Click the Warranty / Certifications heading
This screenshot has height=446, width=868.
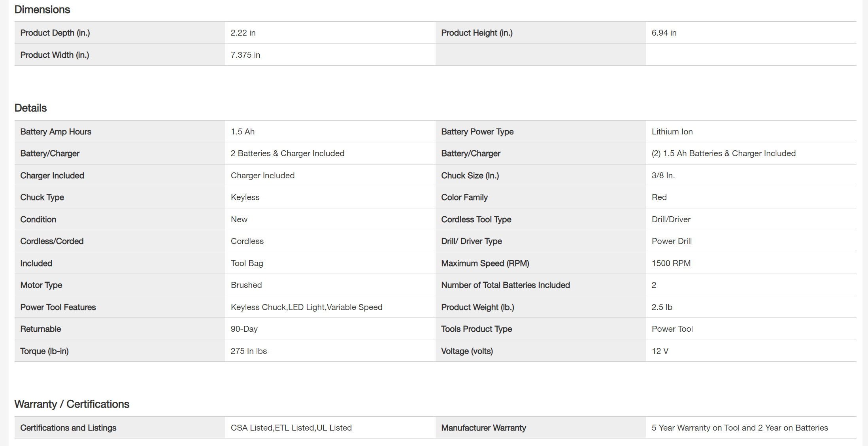click(x=72, y=404)
